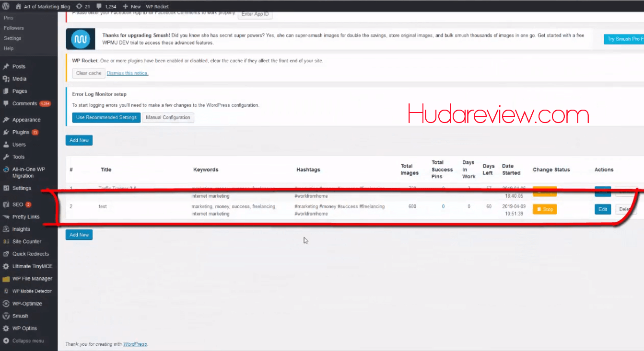Open the Followers submenu item

(x=13, y=28)
